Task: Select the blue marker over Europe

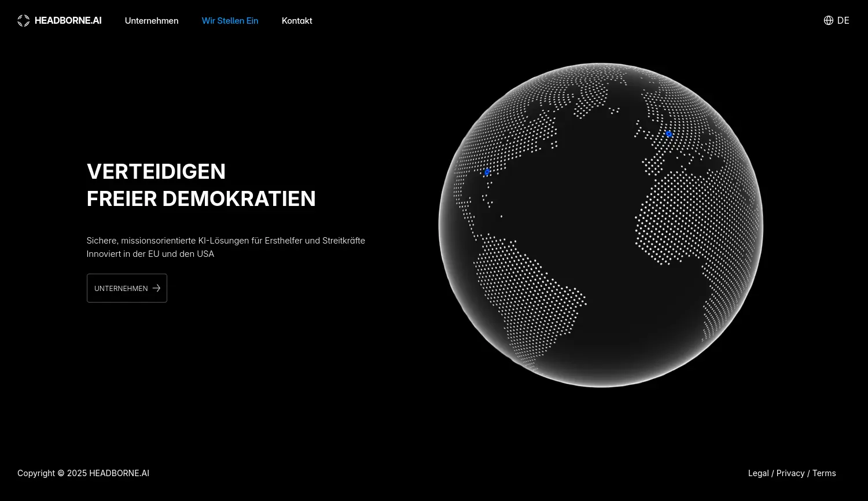Action: [668, 134]
